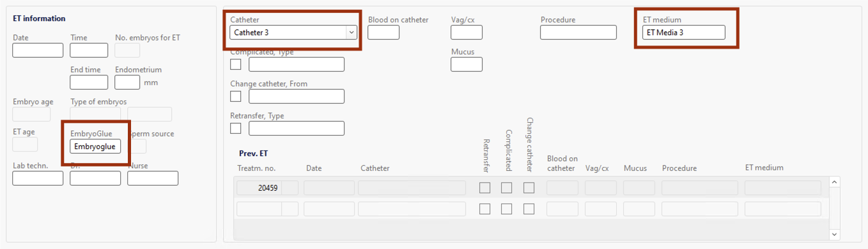Image resolution: width=868 pixels, height=249 pixels.
Task: Click the Lab techn. field
Action: click(x=38, y=178)
